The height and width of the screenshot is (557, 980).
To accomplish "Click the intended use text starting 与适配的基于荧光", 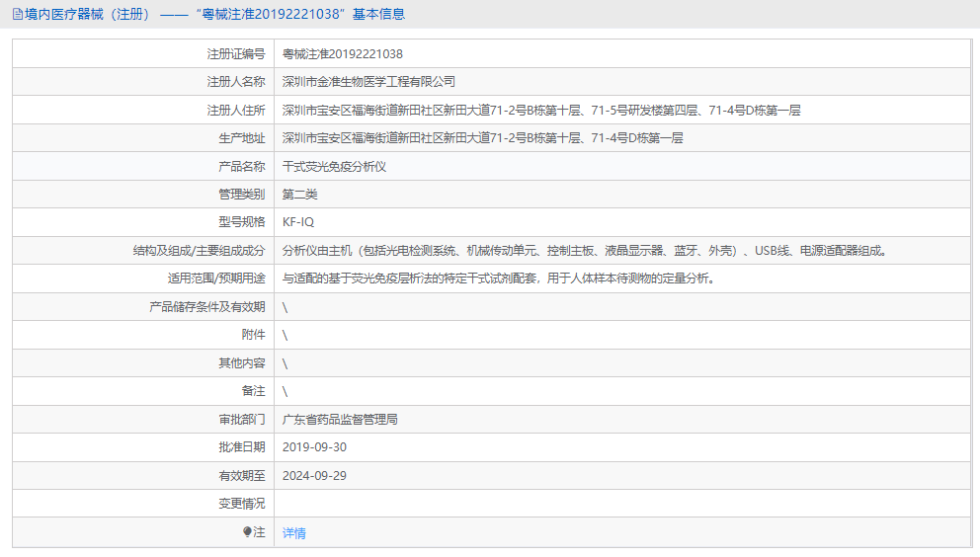I will coord(499,278).
